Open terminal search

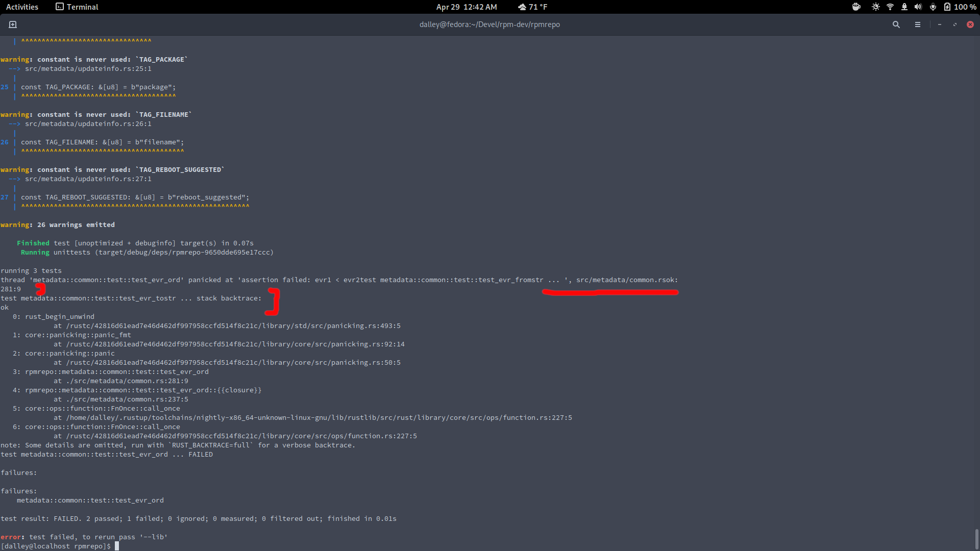[896, 24]
